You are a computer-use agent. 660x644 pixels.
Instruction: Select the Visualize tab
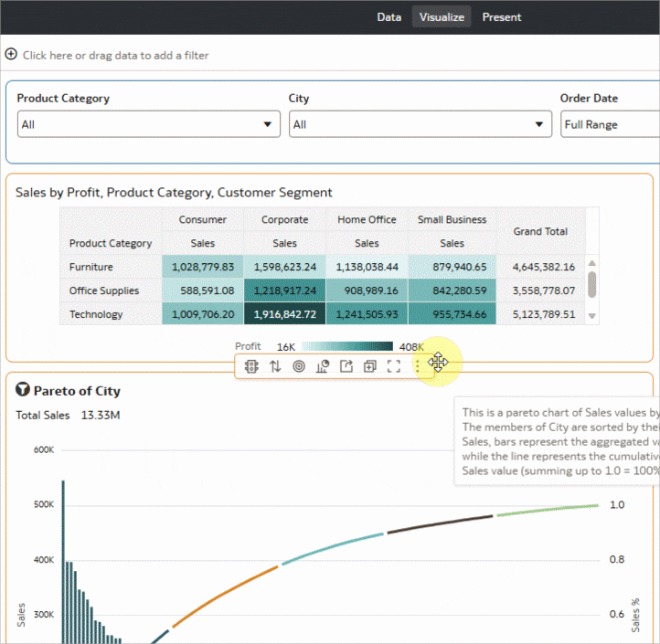[x=442, y=16]
